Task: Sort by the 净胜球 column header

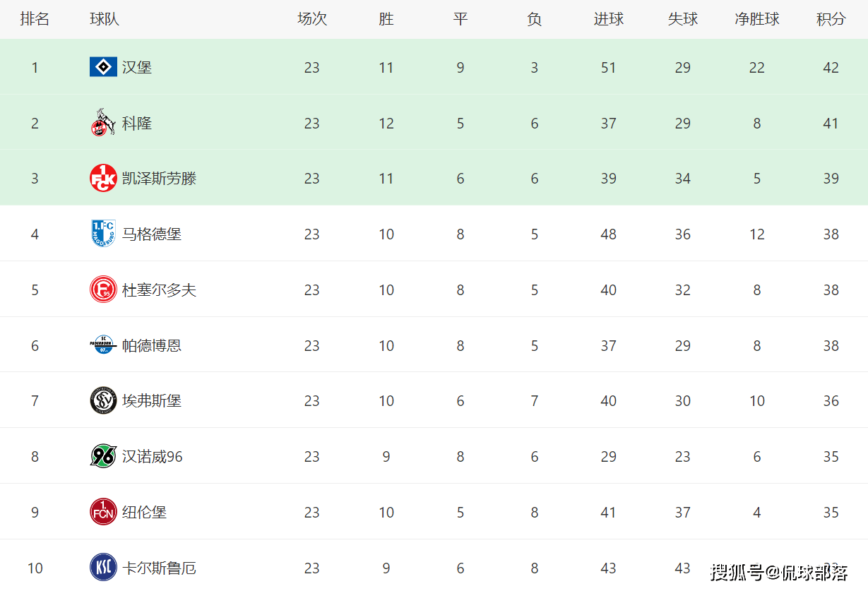Action: pyautogui.click(x=757, y=19)
